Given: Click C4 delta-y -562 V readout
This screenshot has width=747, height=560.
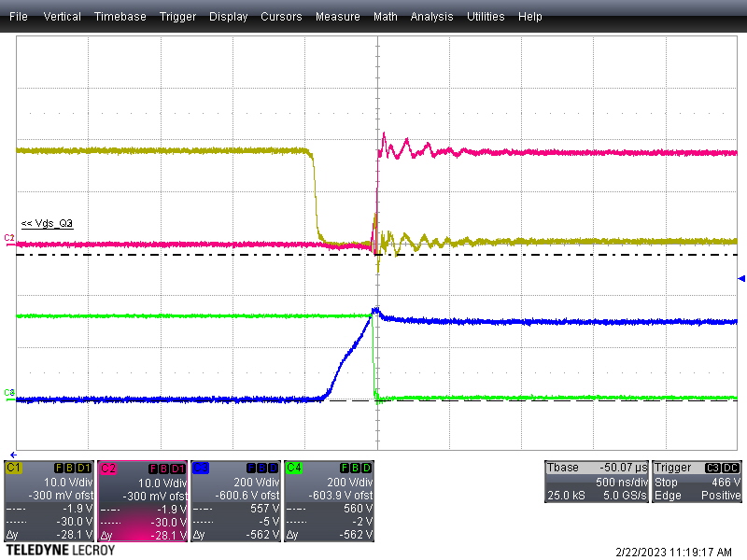Looking at the screenshot, I should tap(357, 535).
